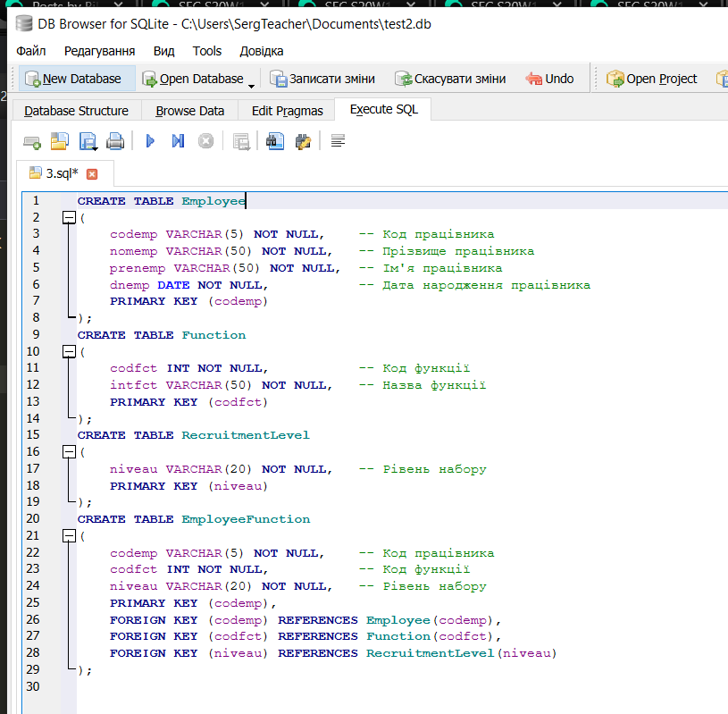Click the Find and replace icon
The width and height of the screenshot is (728, 714).
coord(303,141)
